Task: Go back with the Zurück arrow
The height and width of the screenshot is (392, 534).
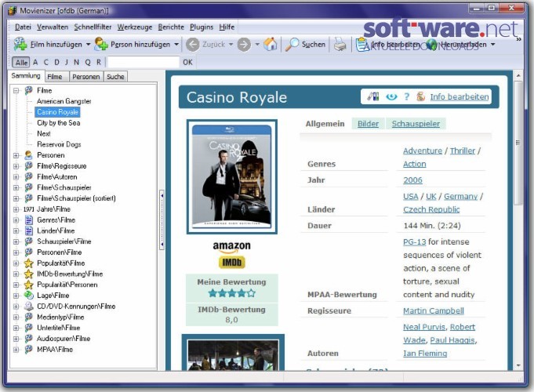Action: [x=192, y=45]
